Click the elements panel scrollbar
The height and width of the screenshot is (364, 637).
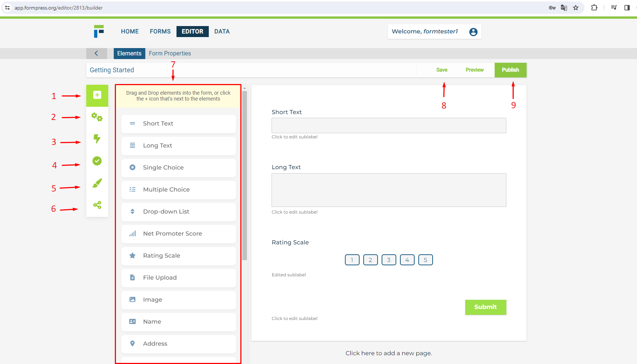[244, 175]
